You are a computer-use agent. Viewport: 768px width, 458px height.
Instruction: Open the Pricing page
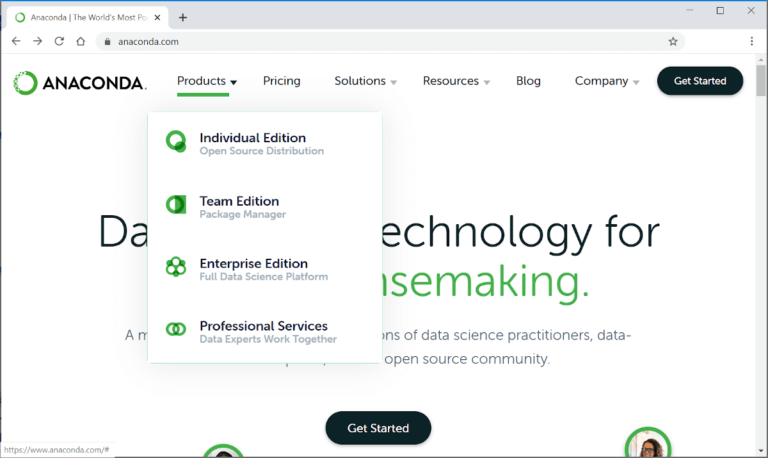point(281,81)
